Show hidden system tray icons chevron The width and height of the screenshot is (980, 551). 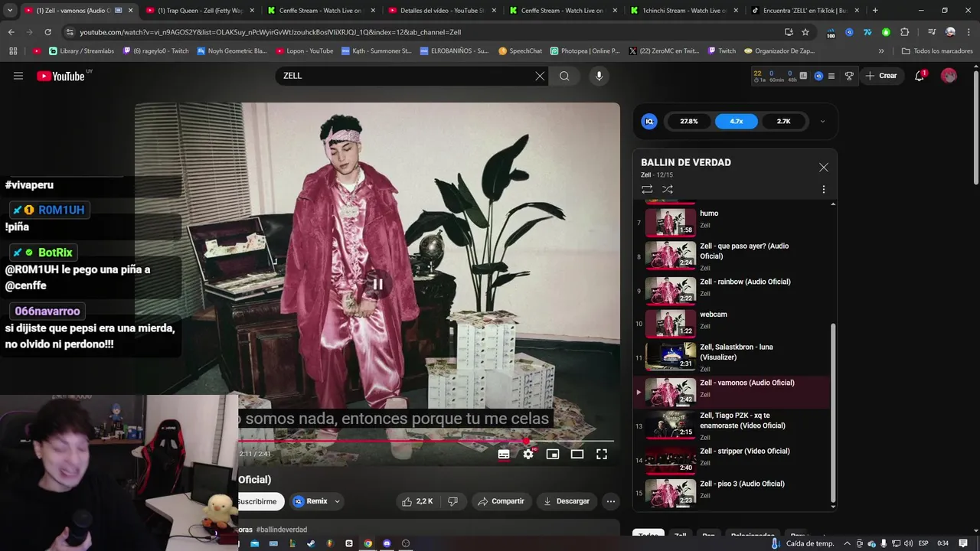point(848,543)
